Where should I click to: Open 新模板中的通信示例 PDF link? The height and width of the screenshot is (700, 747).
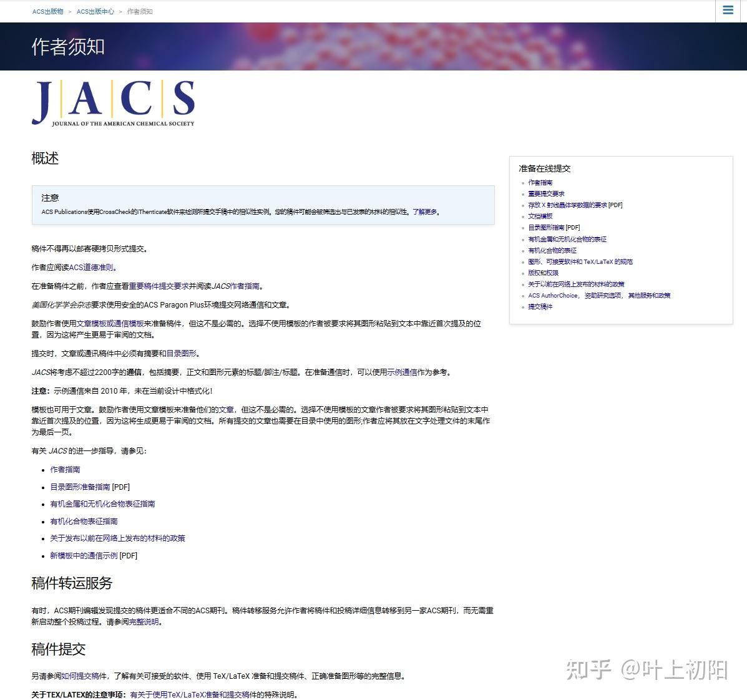pyautogui.click(x=84, y=556)
